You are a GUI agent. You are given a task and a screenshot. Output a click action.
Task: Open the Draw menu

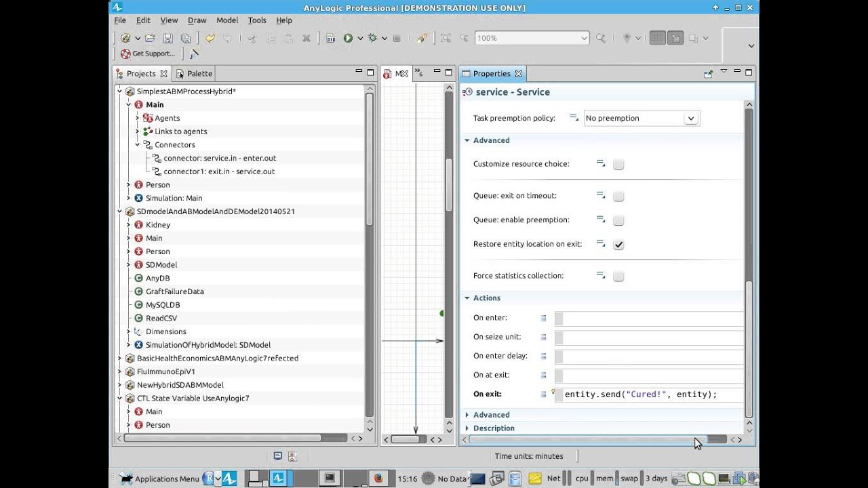(197, 20)
